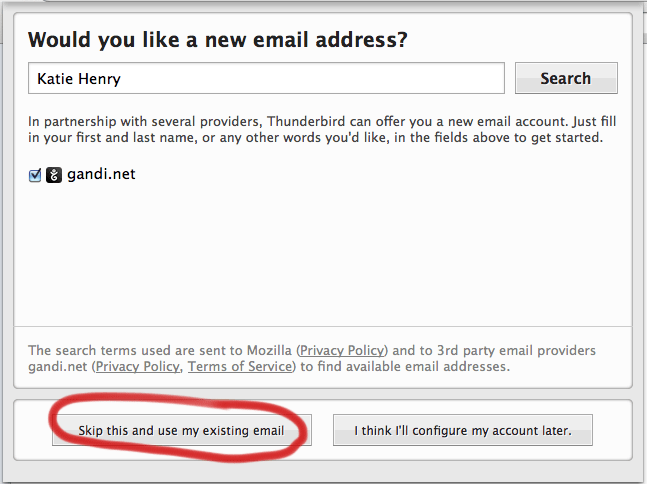Click 'The search terms used are sent' disclaimer text

tap(312, 358)
